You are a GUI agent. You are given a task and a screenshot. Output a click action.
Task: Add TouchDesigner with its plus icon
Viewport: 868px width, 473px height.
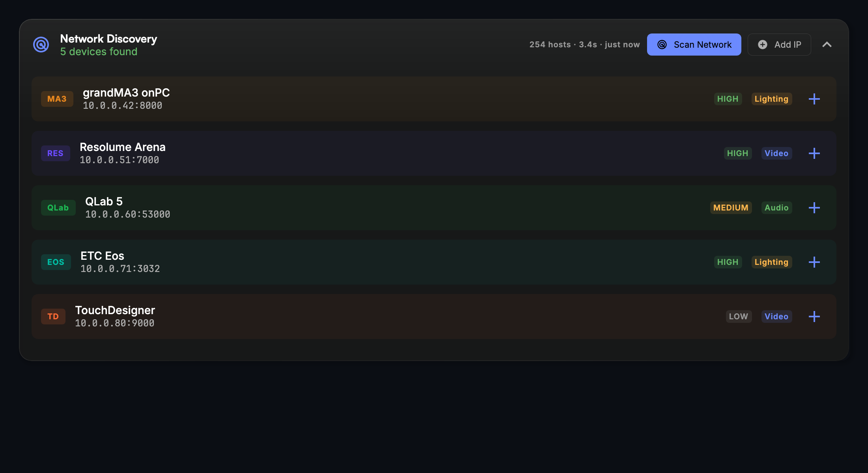click(814, 317)
